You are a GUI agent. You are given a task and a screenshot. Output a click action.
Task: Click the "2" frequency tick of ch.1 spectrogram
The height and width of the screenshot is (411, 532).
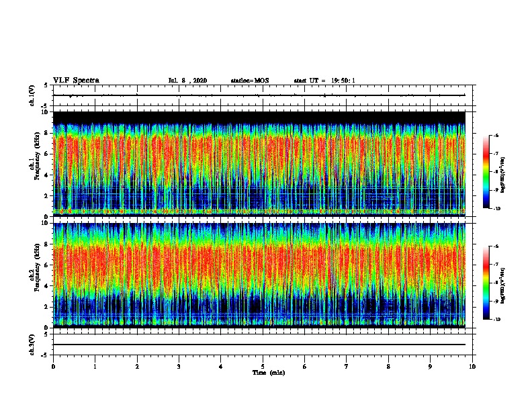[46, 195]
